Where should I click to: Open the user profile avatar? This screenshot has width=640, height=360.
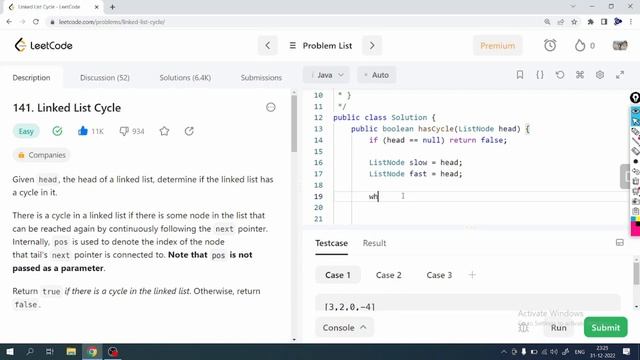click(x=620, y=45)
